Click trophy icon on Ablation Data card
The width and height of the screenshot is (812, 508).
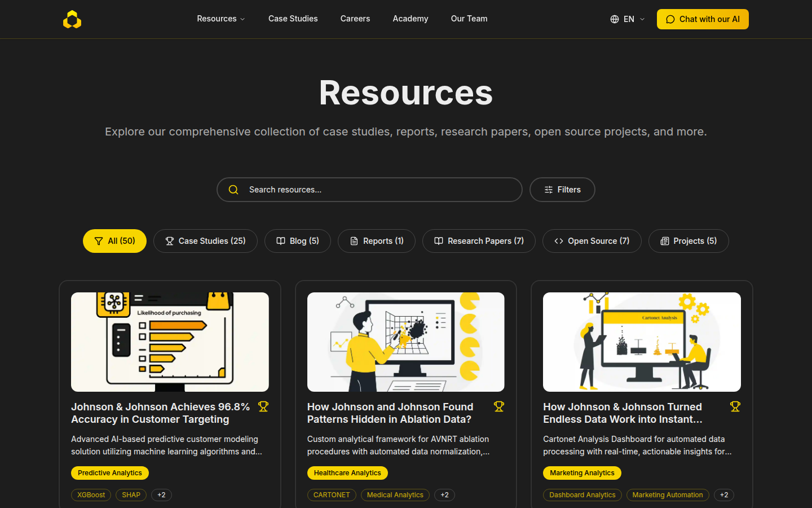click(499, 406)
